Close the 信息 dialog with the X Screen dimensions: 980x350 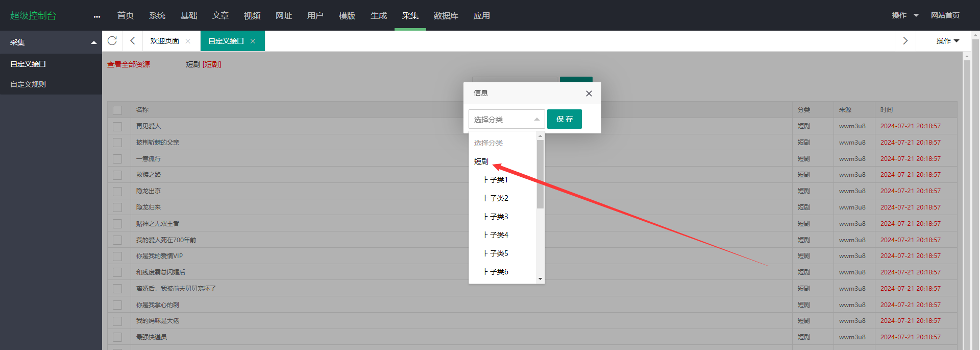click(589, 94)
